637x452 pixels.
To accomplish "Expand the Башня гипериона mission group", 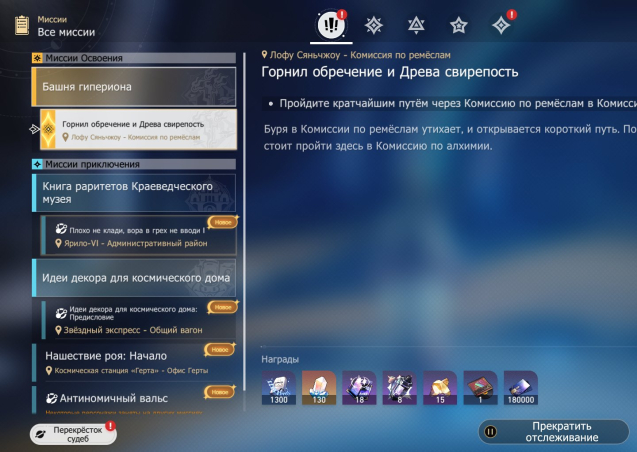I will [x=134, y=87].
